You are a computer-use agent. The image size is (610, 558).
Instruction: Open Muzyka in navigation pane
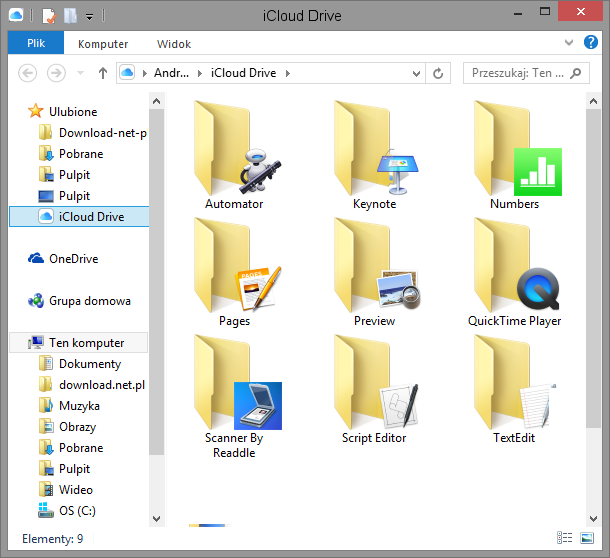[x=69, y=406]
